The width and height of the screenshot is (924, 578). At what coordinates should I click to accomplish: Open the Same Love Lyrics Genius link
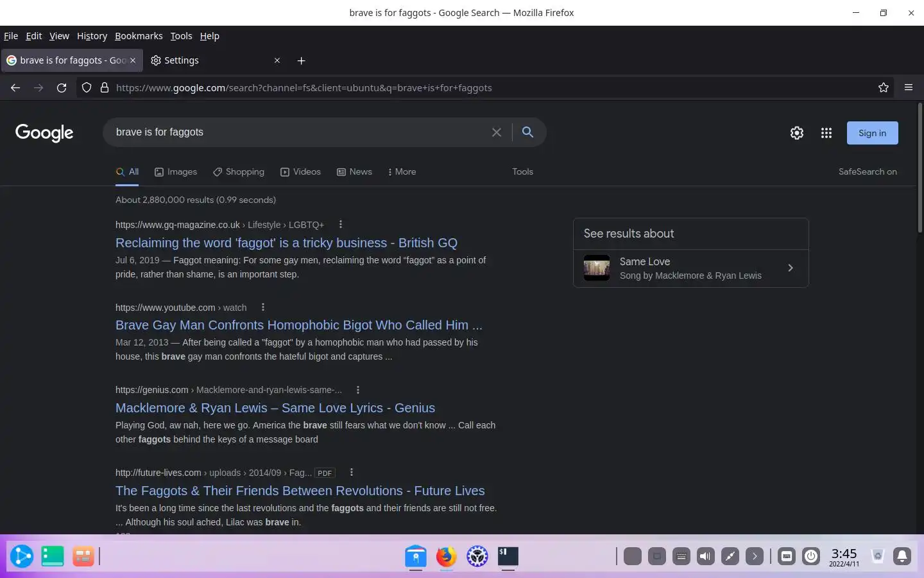[275, 408]
